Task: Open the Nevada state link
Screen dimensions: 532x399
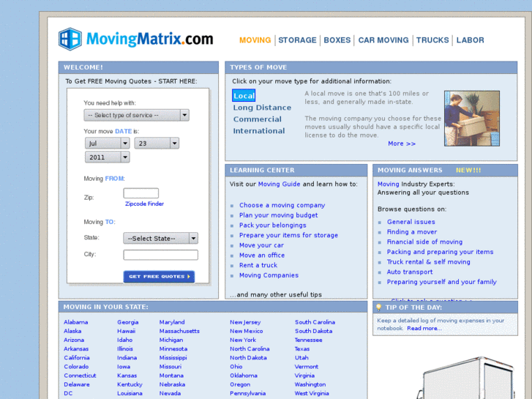Action: click(x=170, y=394)
